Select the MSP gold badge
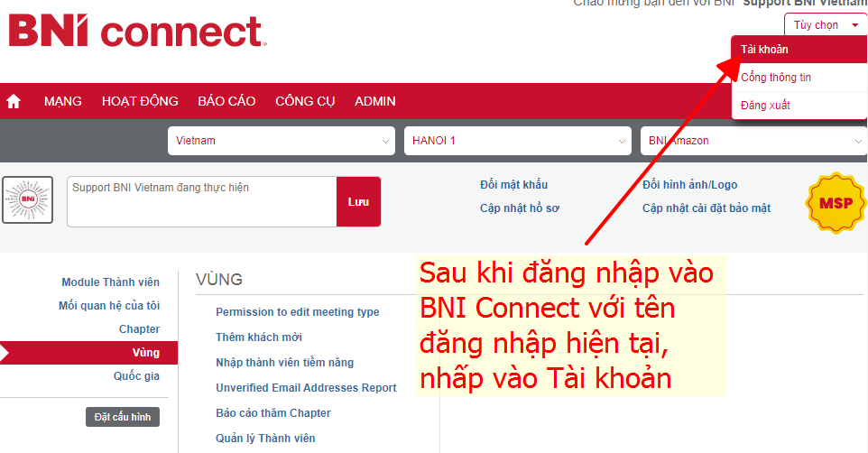The image size is (868, 453). point(836,203)
